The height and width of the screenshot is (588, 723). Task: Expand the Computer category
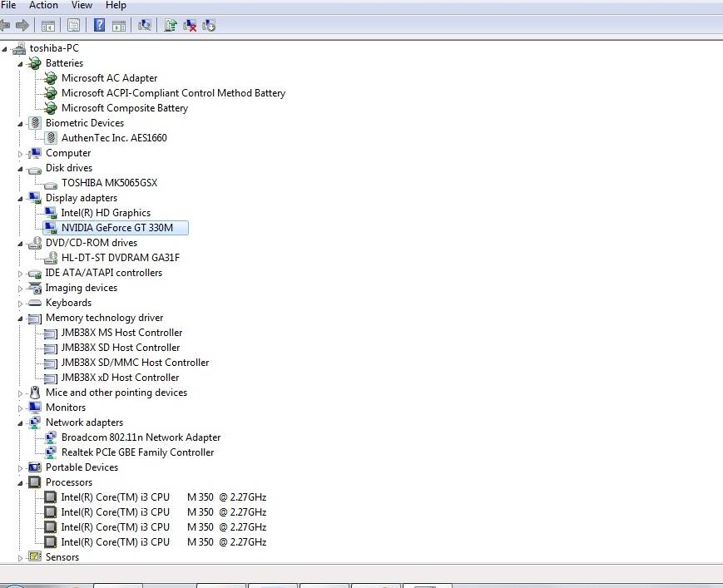point(20,154)
